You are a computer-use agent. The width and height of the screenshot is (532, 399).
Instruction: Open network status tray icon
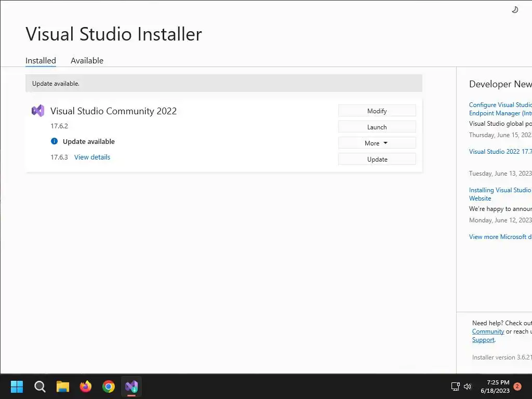tap(455, 387)
